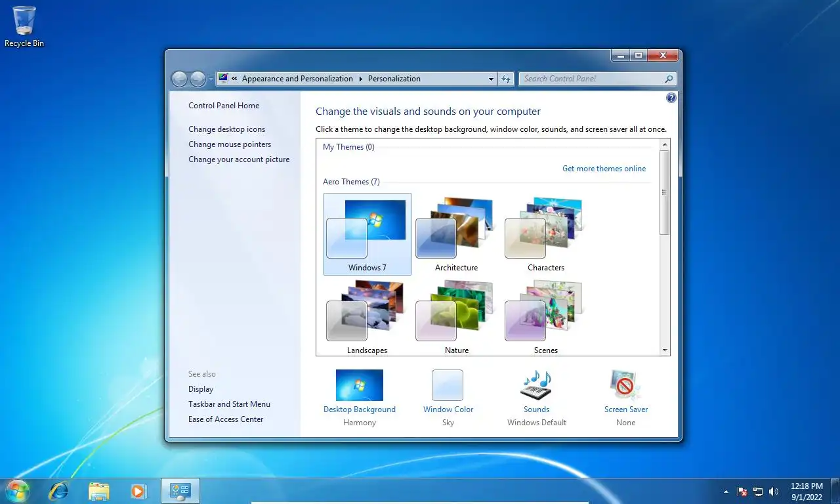Viewport: 840px width, 504px height.
Task: Open the Recycle Bin desktop icon
Action: coord(24,26)
